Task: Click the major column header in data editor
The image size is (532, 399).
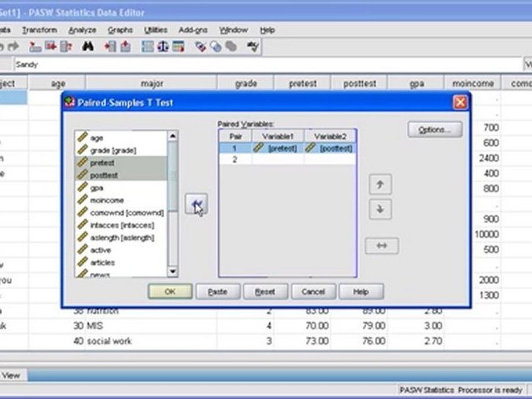Action: [x=151, y=84]
